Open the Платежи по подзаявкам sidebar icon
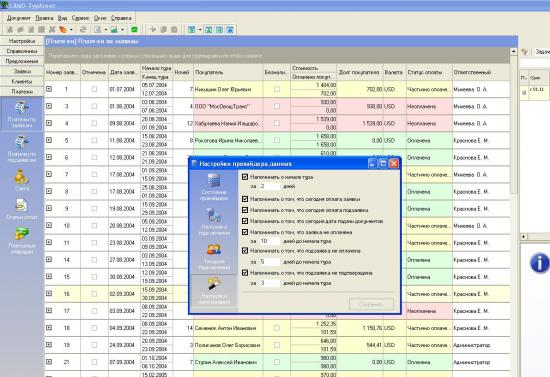 coord(22,142)
